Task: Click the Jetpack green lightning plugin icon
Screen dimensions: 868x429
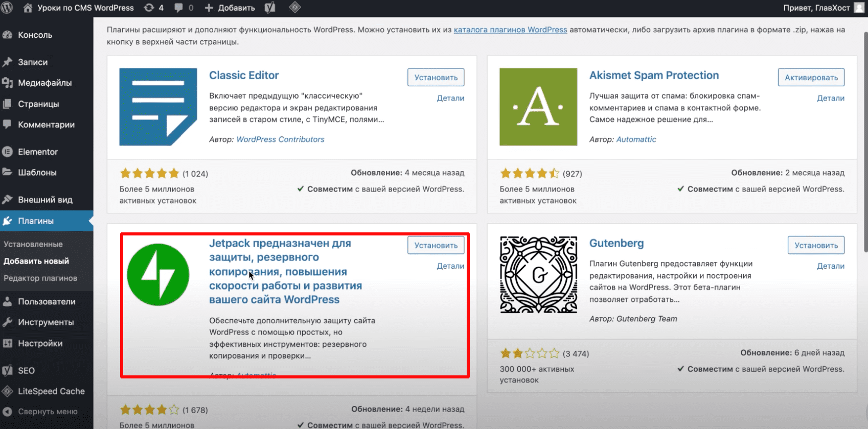Action: point(158,275)
